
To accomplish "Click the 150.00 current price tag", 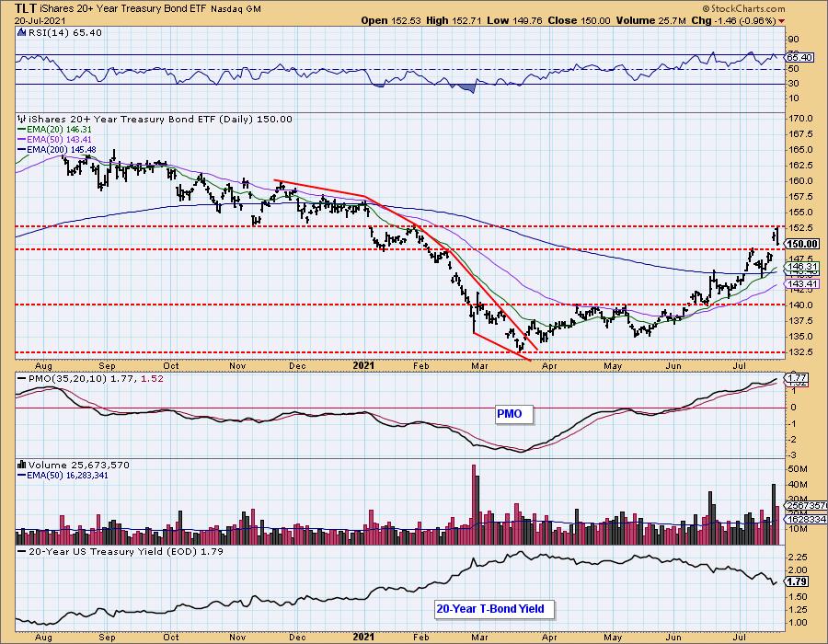I will pyautogui.click(x=801, y=244).
